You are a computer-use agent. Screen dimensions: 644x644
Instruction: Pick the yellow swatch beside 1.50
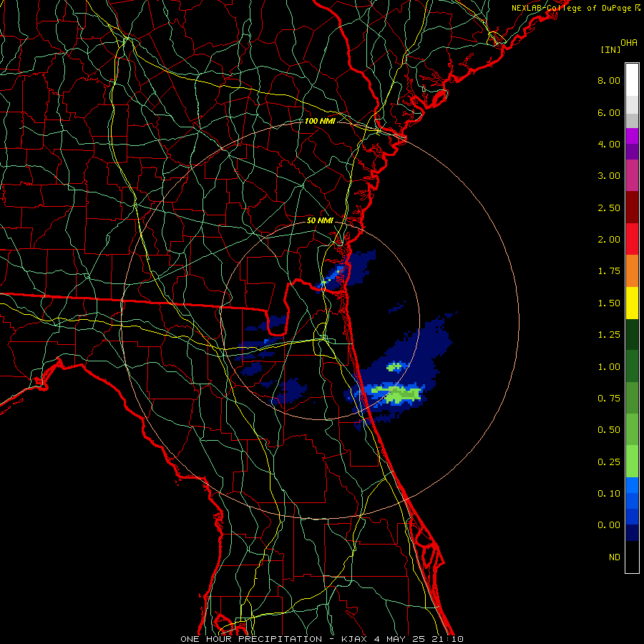[x=632, y=303]
